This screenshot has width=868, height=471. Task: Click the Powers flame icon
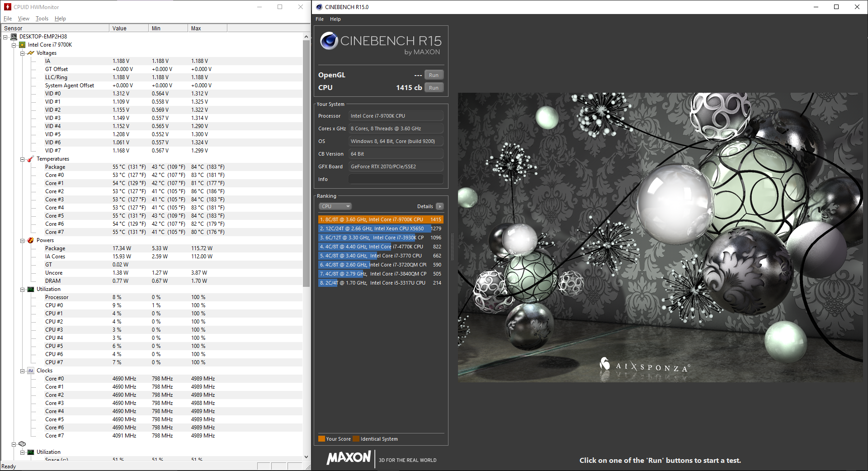[31, 240]
